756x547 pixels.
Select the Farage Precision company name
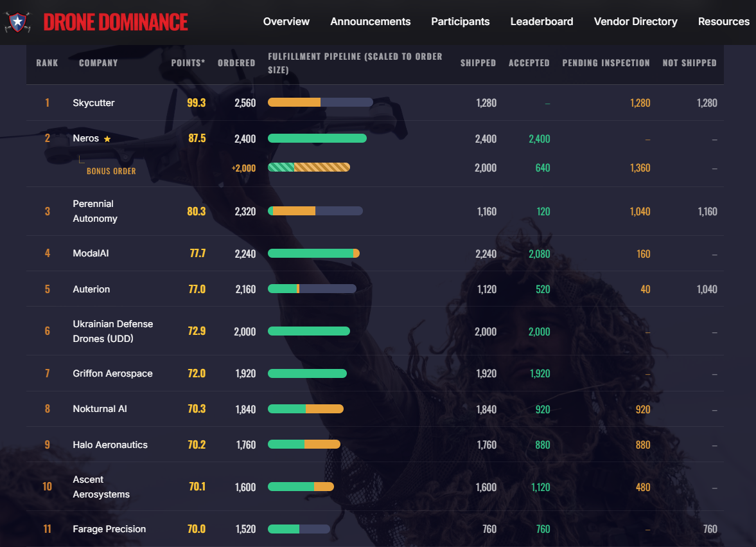[109, 529]
